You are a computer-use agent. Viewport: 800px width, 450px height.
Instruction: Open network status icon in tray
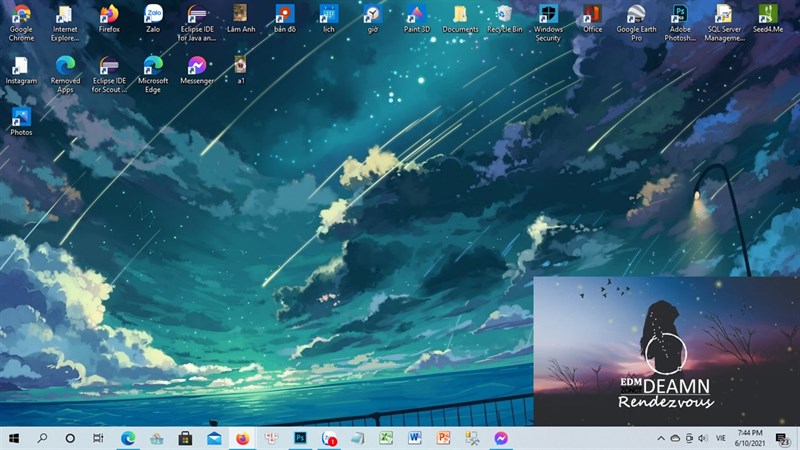pos(689,438)
